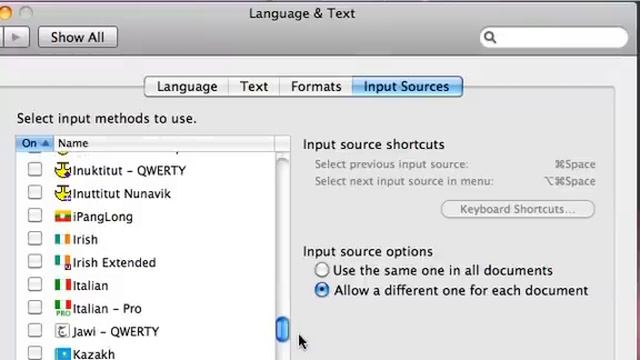The image size is (640, 360).
Task: Select the Italian – Pro list entry
Action: coord(107,309)
